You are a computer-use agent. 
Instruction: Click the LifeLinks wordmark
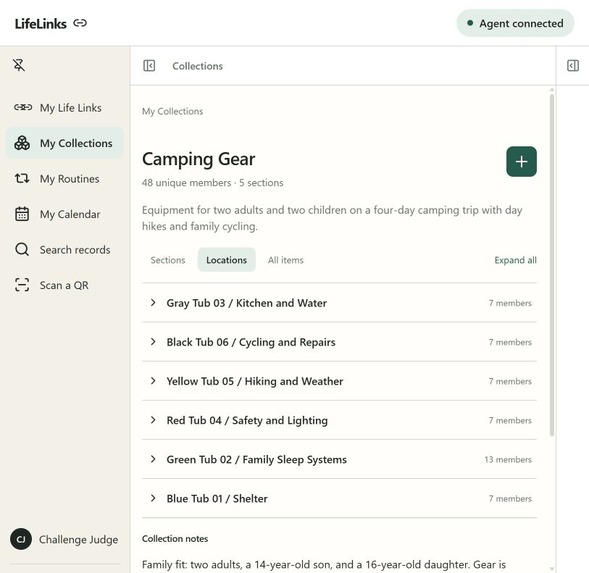pos(41,24)
